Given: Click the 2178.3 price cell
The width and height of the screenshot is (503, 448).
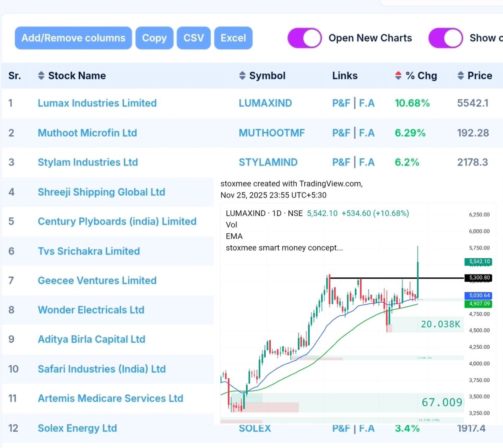Looking at the screenshot, I should pos(472,162).
